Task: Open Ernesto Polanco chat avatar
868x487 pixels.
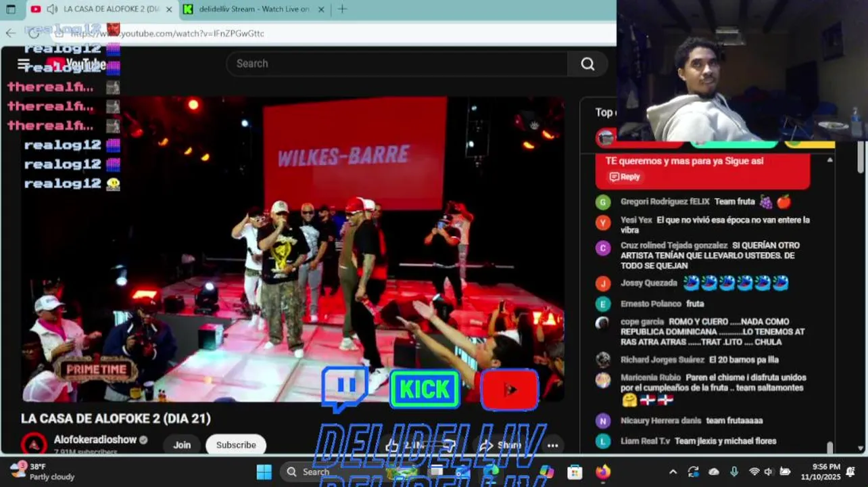Action: click(603, 304)
